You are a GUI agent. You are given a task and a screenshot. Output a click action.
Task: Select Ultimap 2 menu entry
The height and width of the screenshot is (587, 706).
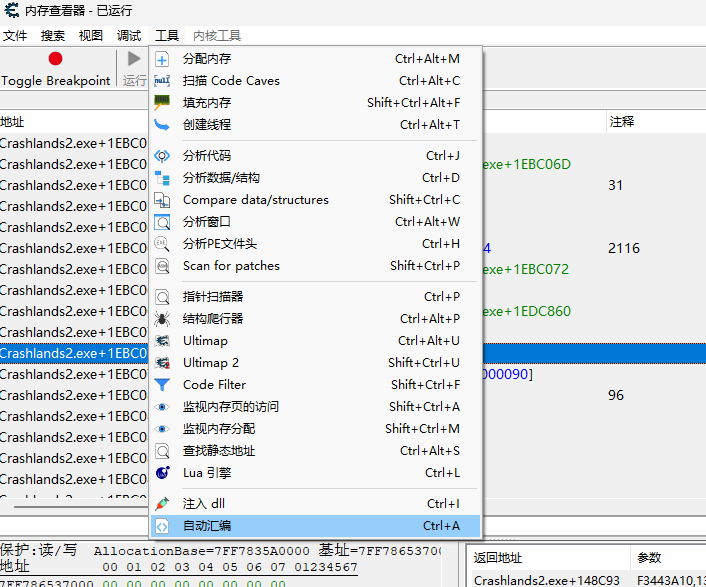(316, 363)
